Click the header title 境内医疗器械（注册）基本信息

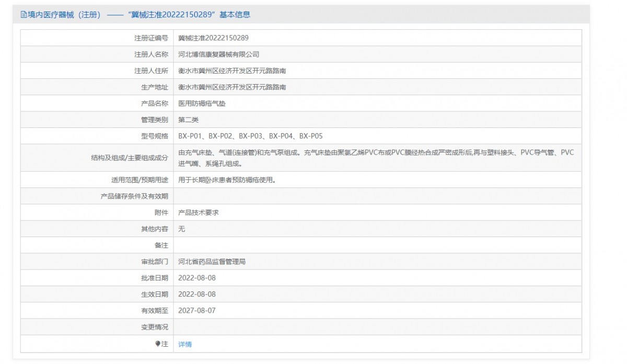click(140, 15)
